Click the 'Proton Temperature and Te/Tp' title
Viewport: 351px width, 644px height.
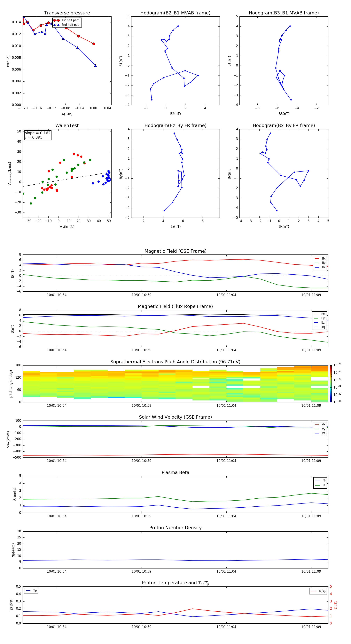pyautogui.click(x=175, y=583)
